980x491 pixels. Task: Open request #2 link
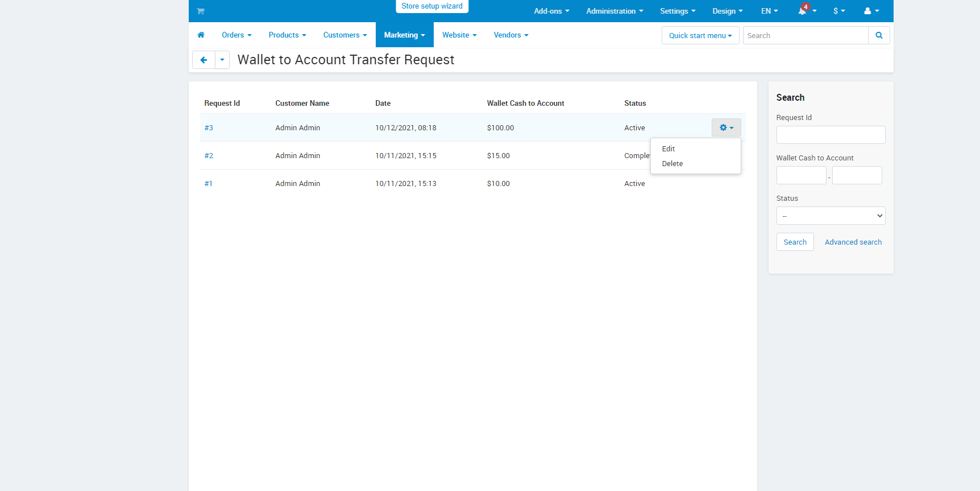click(x=209, y=155)
